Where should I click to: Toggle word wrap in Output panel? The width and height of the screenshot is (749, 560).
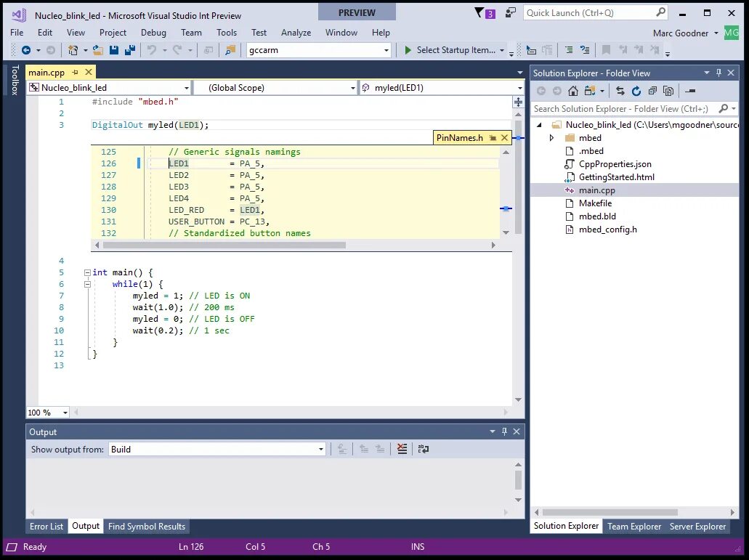424,449
